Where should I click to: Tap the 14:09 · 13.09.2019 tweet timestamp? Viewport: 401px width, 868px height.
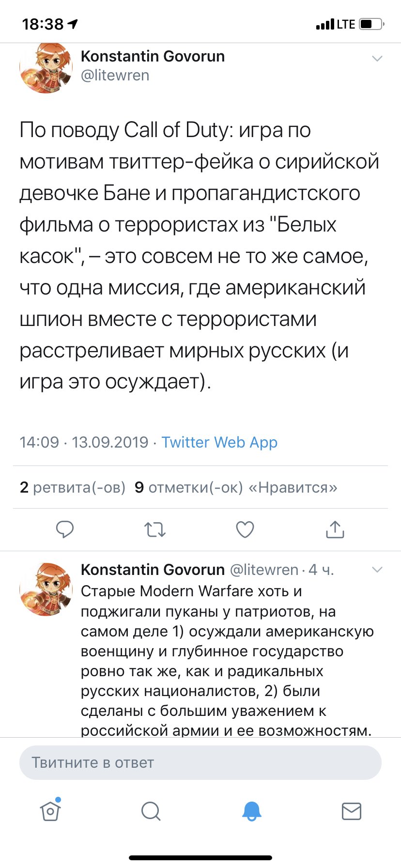point(84,442)
